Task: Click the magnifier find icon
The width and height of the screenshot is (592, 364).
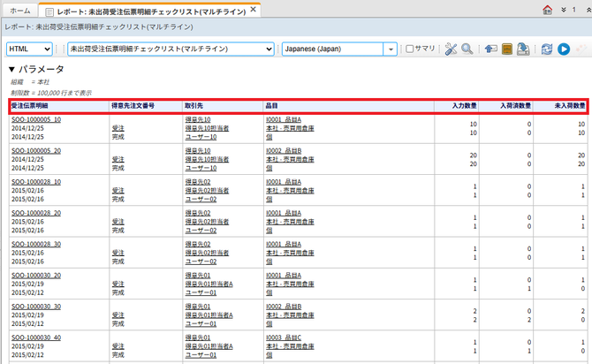Action: [x=467, y=49]
